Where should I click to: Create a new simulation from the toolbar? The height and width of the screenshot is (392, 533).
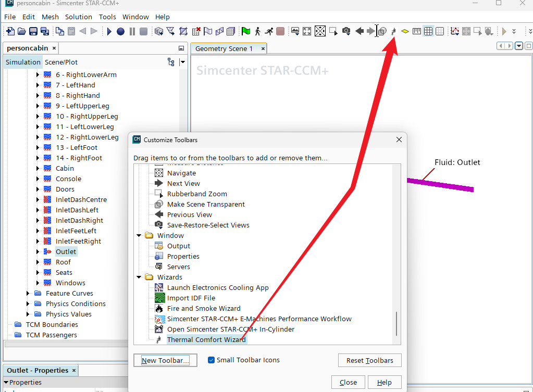tap(10, 31)
